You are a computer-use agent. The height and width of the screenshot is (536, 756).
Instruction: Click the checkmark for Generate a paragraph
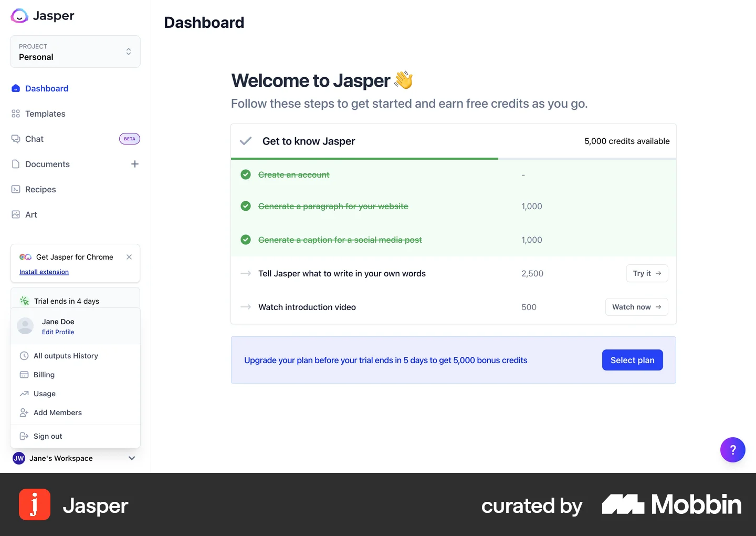point(246,206)
